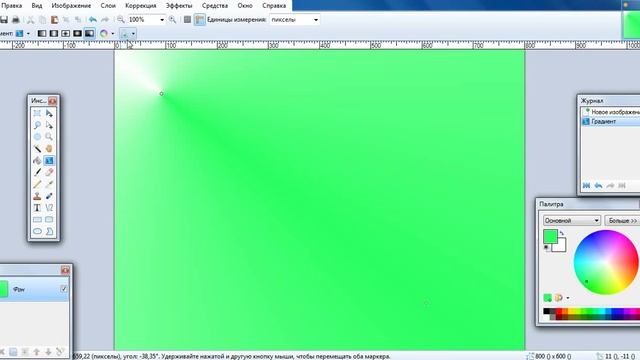Select the Line/Curve tool
This screenshot has height=360, width=640.
49,208
